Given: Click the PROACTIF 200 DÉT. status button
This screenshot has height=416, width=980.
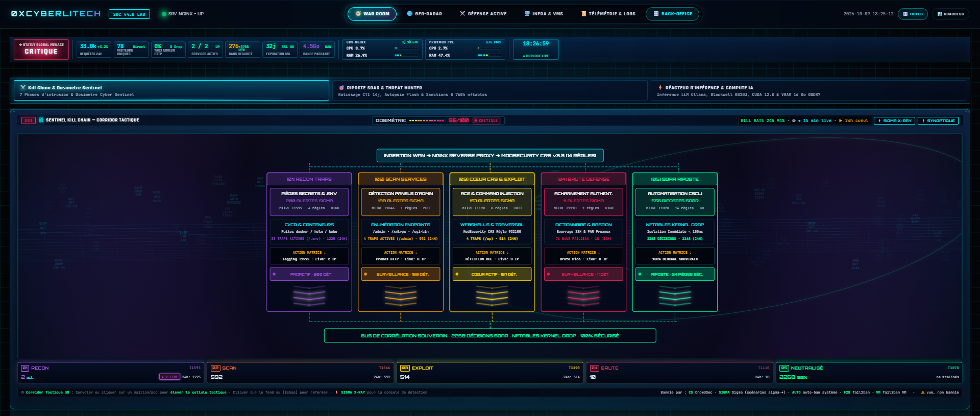Looking at the screenshot, I should point(309,274).
